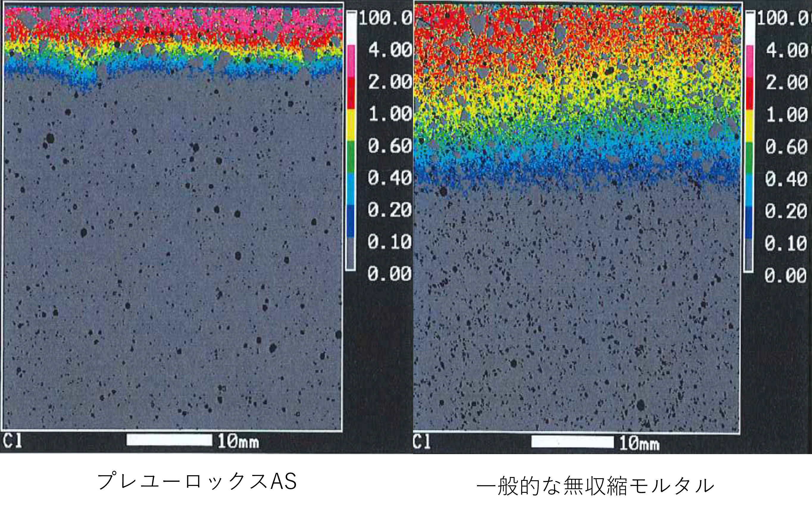Click the light blue segment of right color scale
Viewport: 812px width, 516px height.
tap(749, 190)
